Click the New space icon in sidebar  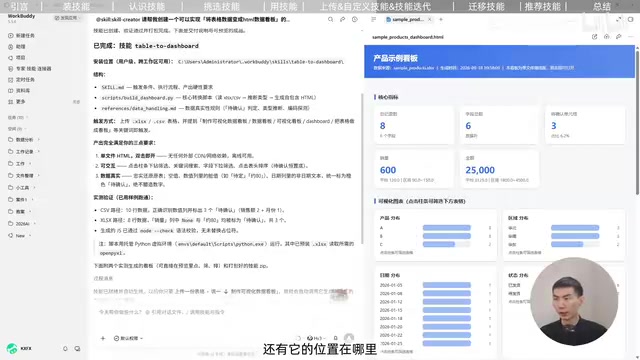[x=11, y=236]
